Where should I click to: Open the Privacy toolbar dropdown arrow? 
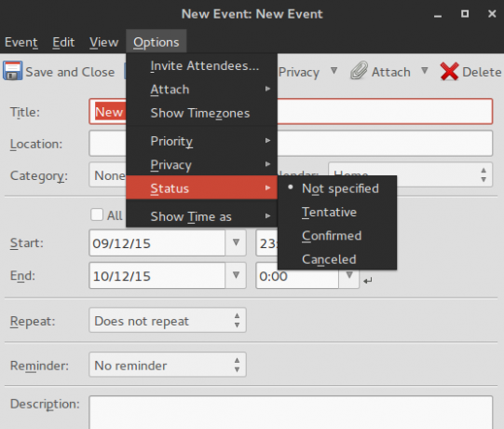coord(334,71)
